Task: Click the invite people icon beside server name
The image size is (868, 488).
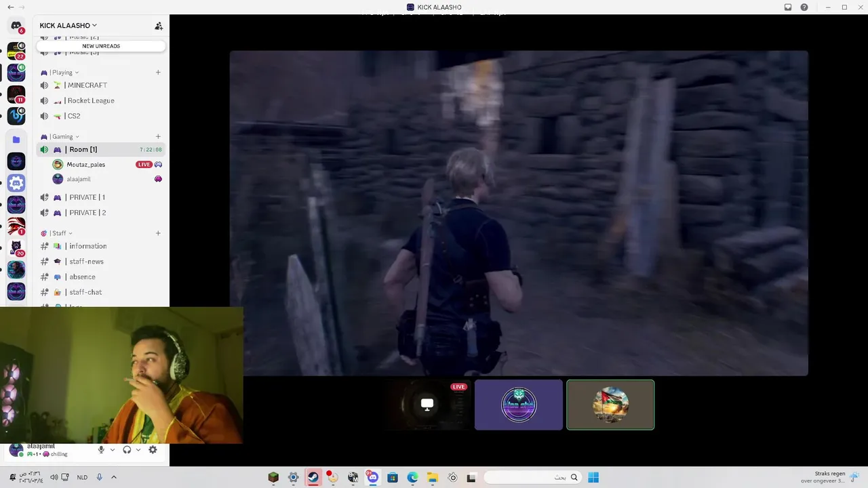Action: coord(159,26)
